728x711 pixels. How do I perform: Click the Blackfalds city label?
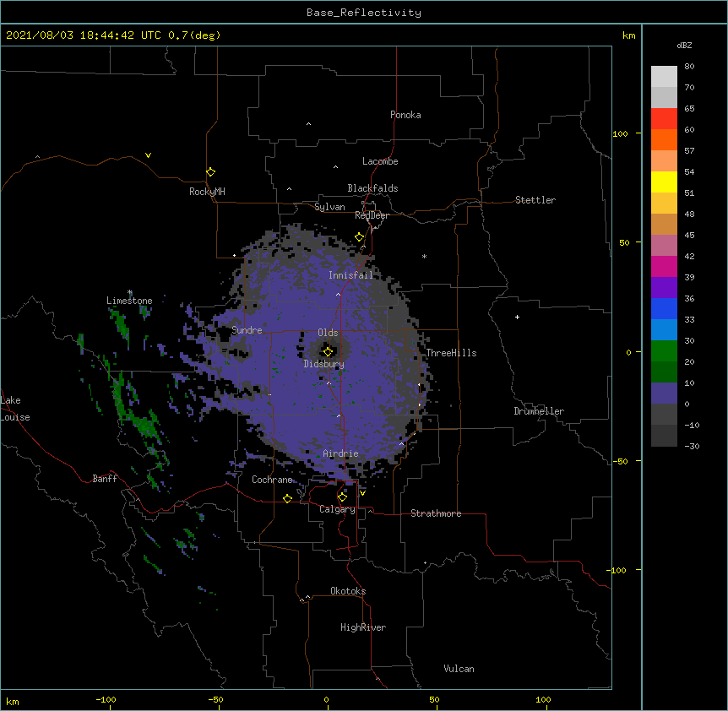point(372,188)
